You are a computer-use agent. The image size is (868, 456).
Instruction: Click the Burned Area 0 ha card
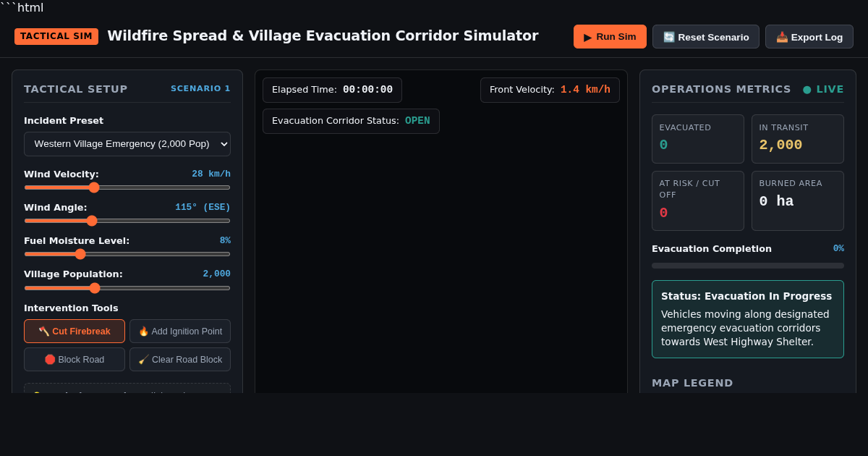point(798,200)
